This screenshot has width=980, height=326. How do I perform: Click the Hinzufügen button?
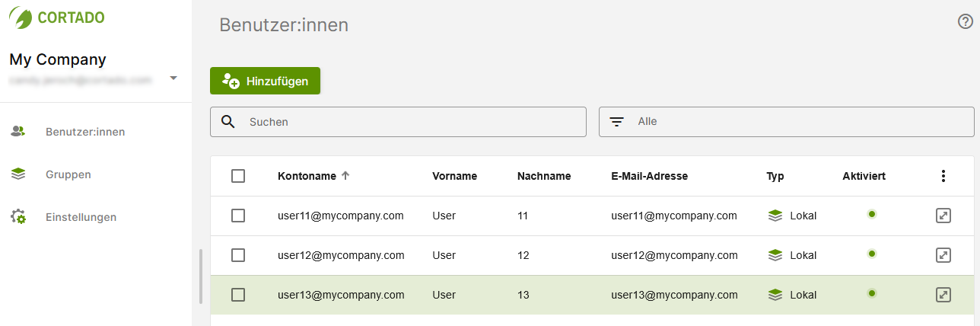(x=265, y=81)
